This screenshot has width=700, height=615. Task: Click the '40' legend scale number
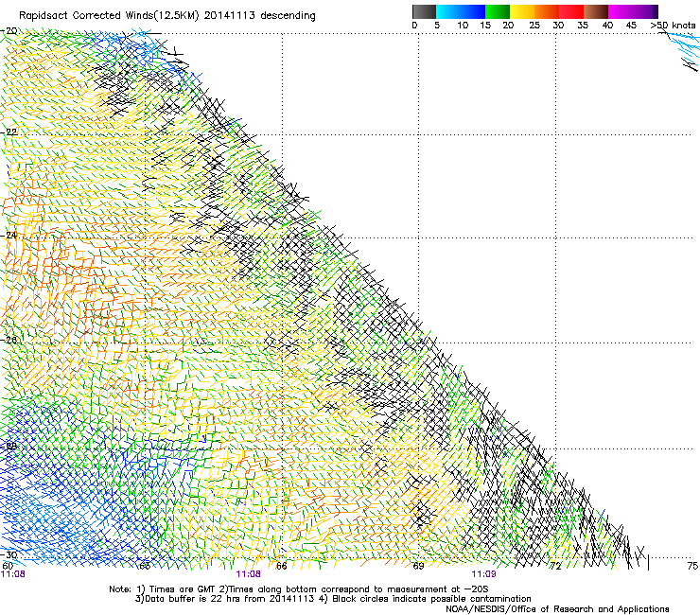607,25
